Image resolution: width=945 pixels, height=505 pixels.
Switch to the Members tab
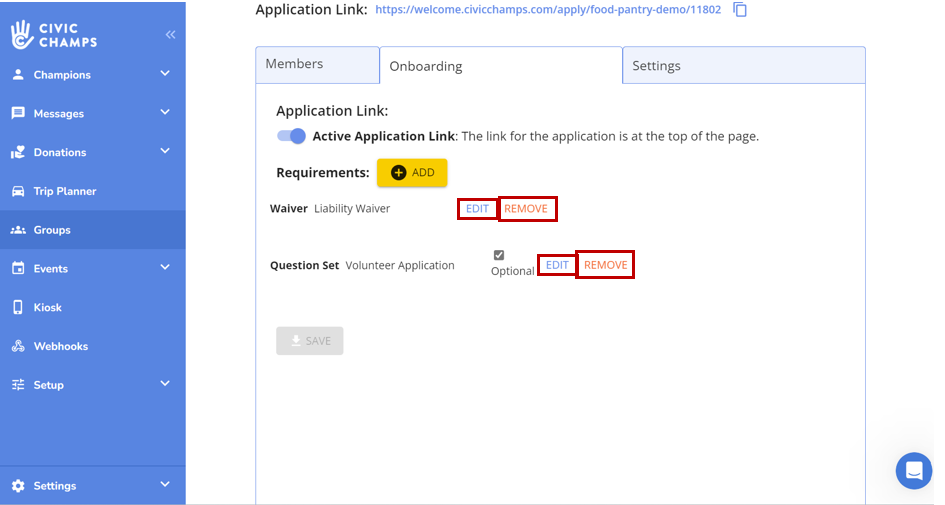pyautogui.click(x=316, y=64)
